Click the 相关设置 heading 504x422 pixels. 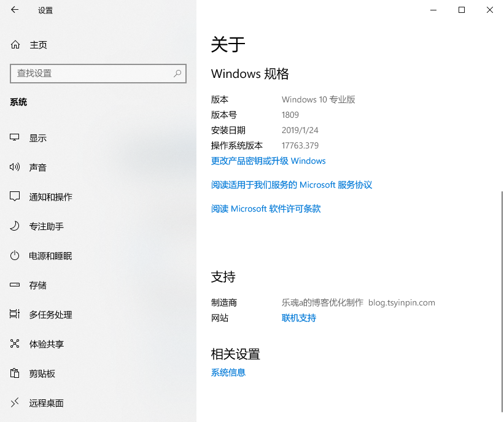pos(235,355)
